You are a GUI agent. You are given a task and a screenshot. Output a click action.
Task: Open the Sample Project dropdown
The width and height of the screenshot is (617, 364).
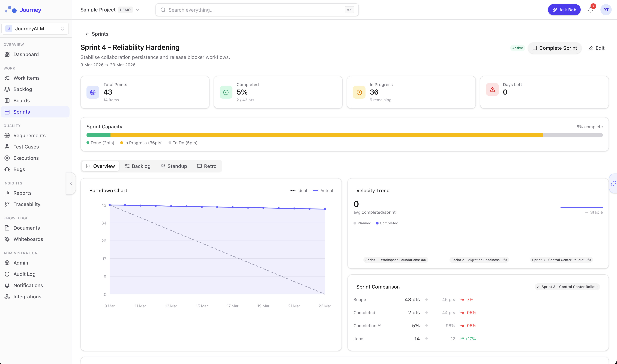tap(138, 10)
